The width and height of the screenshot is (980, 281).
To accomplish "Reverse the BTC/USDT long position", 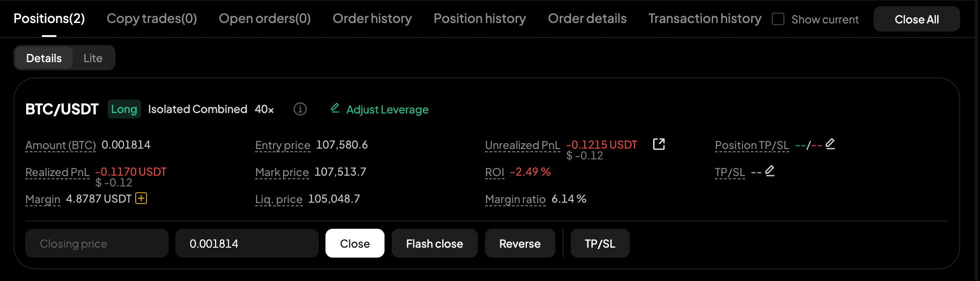I will pyautogui.click(x=520, y=244).
